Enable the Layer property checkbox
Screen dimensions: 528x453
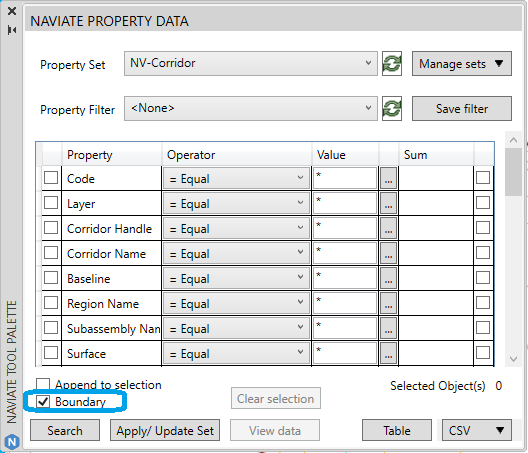tap(51, 202)
